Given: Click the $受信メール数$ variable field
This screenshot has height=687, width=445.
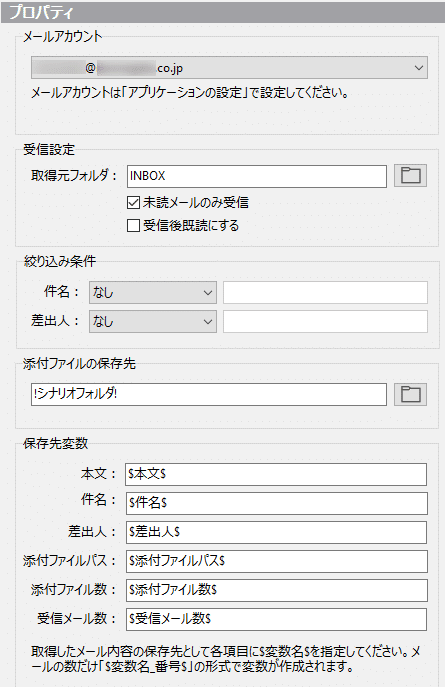Looking at the screenshot, I should (x=276, y=619).
